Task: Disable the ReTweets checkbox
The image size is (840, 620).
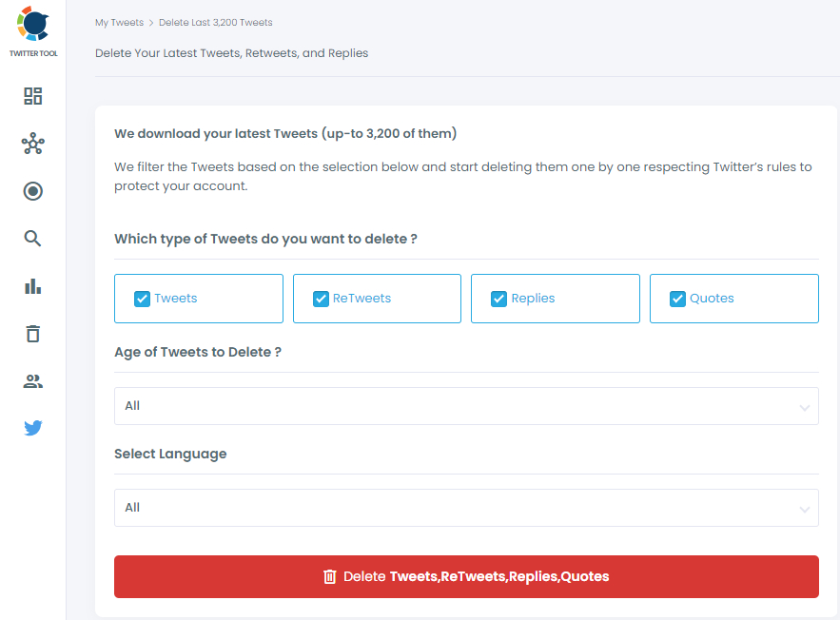Action: tap(321, 298)
